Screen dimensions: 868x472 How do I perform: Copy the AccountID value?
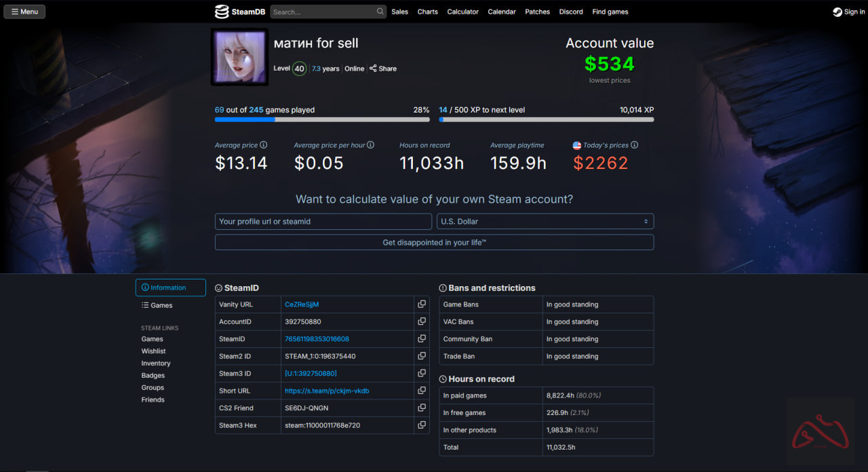(x=422, y=321)
